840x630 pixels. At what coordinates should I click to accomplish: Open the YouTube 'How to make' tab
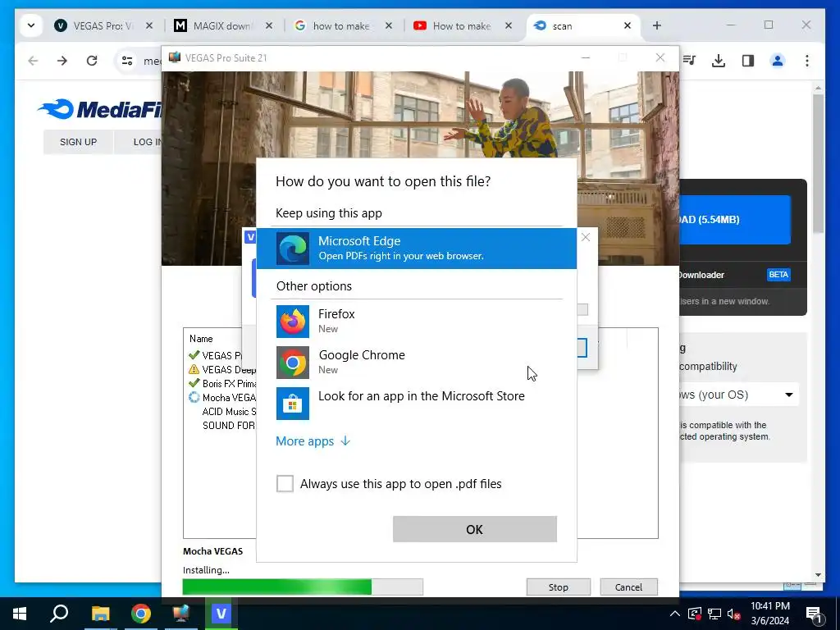(461, 25)
